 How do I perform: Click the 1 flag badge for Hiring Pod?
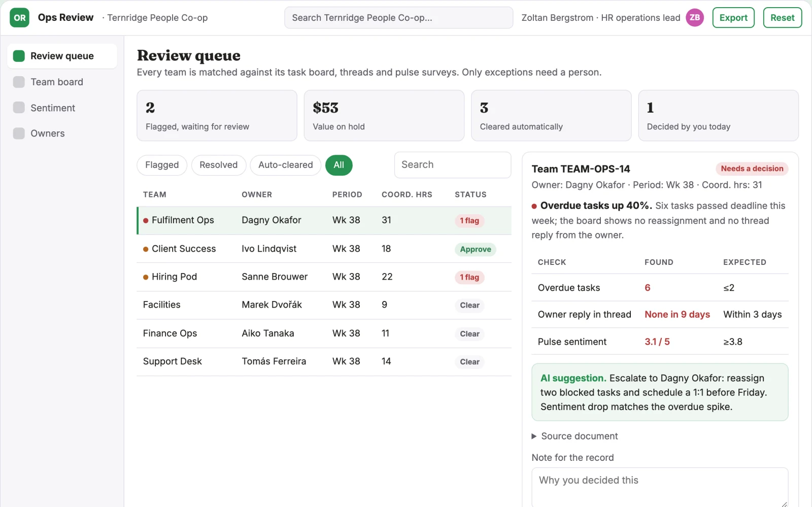click(469, 277)
